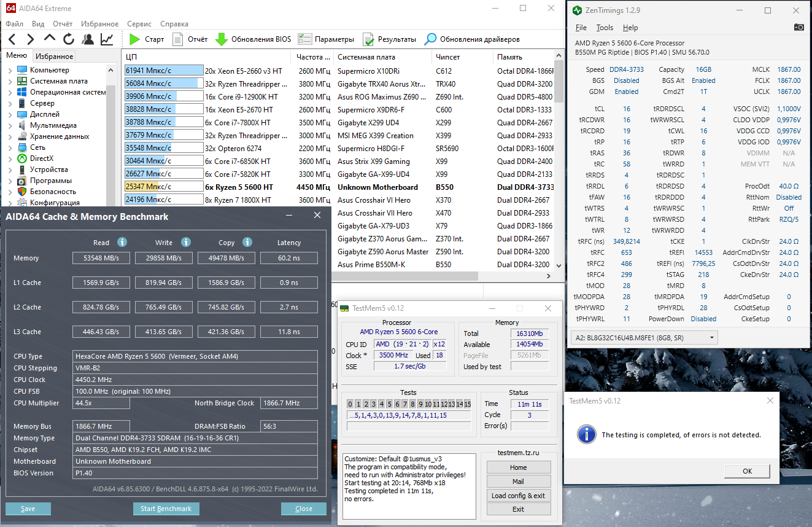Viewport: 812px width, 527px height.
Task: Refresh the AIDA64 page using the circular arrow
Action: coord(69,39)
